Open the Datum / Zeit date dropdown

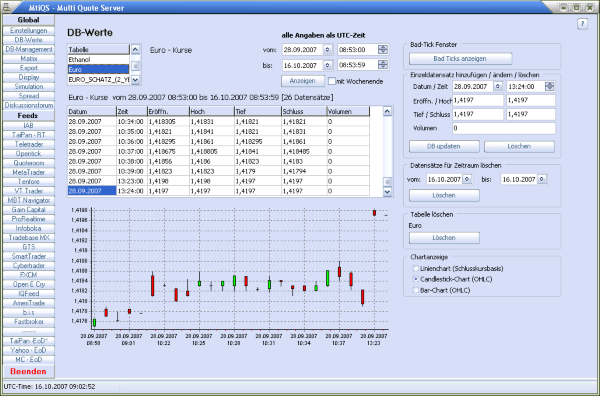tap(497, 86)
